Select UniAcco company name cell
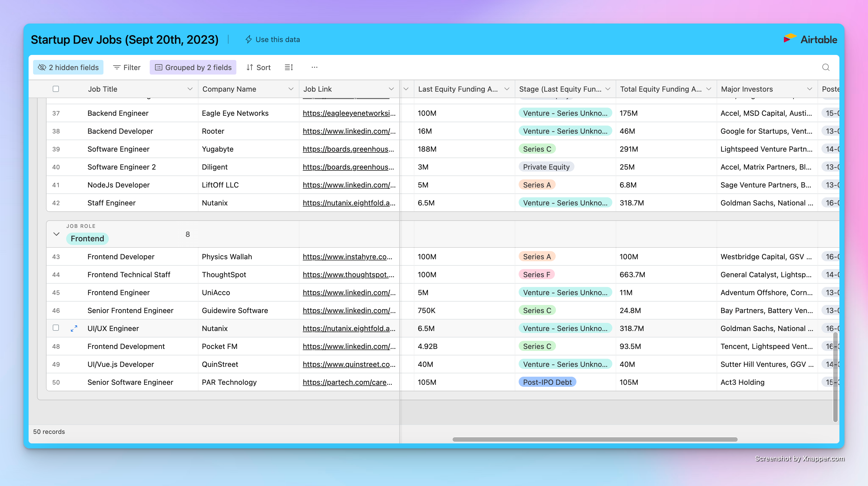The image size is (868, 486). [x=249, y=293]
